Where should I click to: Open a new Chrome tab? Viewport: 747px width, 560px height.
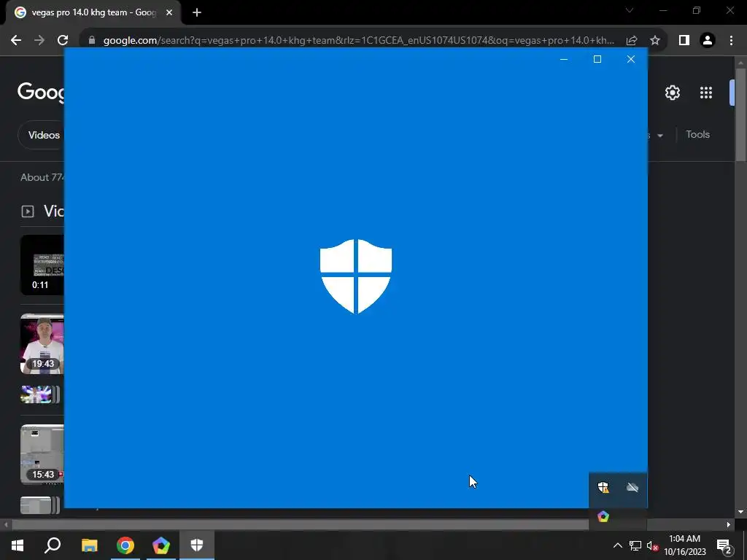pos(197,12)
